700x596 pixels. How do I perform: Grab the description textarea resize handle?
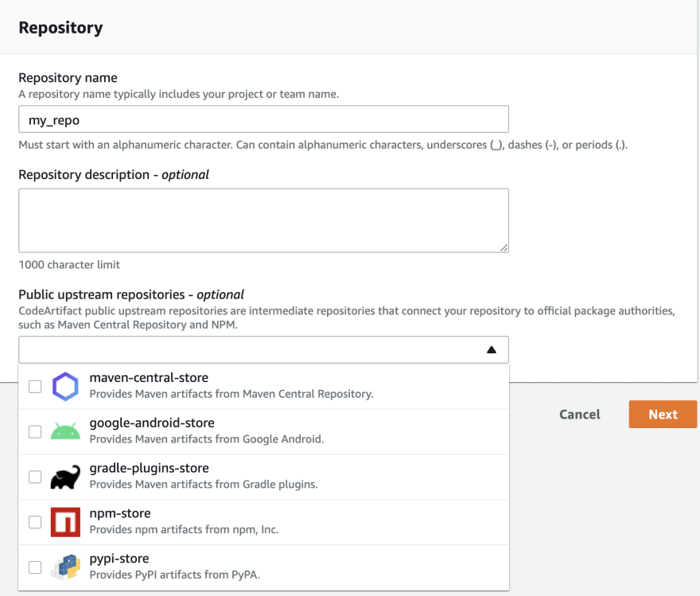(504, 247)
